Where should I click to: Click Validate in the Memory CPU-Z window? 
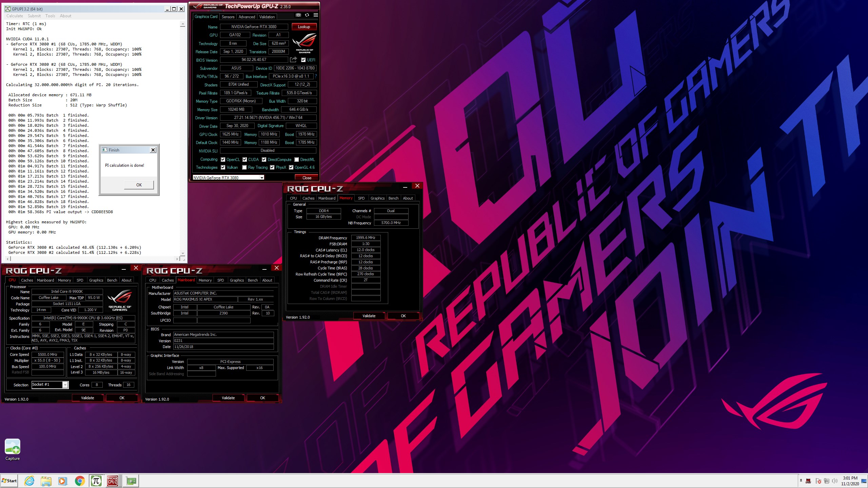click(369, 316)
